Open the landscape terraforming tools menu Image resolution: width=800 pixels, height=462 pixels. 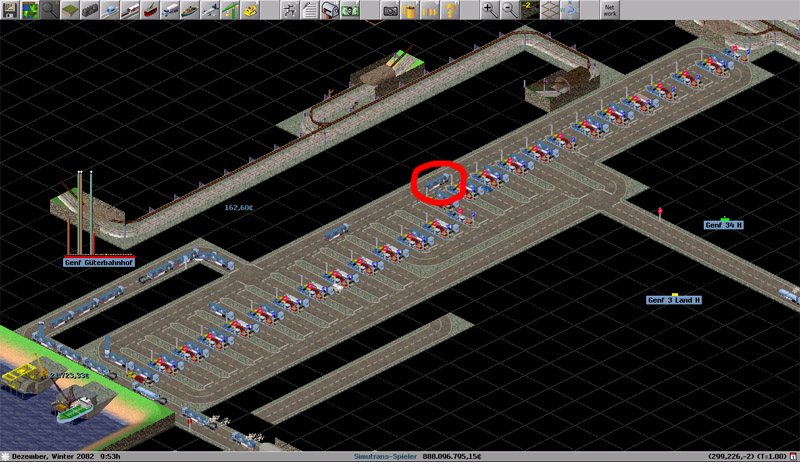[70, 11]
